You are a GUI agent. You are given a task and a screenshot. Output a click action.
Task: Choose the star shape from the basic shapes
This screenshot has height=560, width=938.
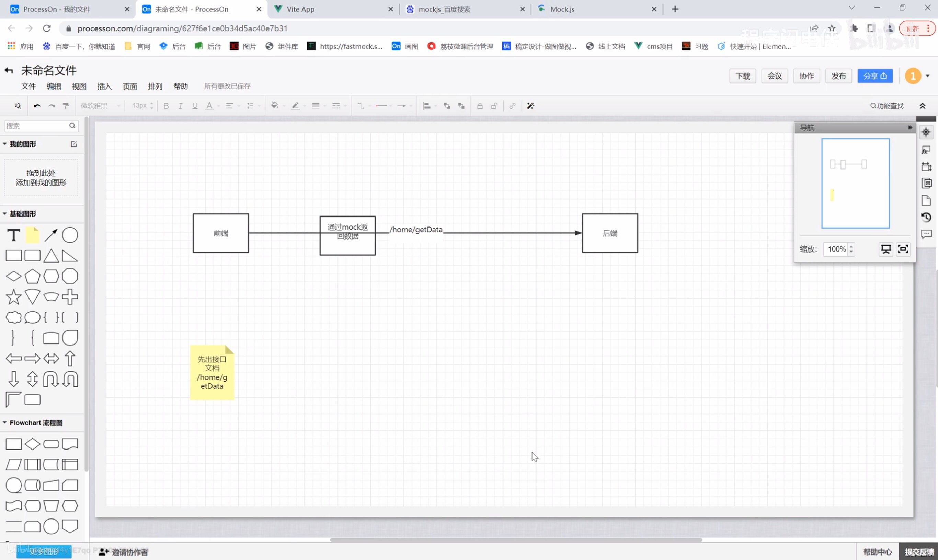click(14, 297)
